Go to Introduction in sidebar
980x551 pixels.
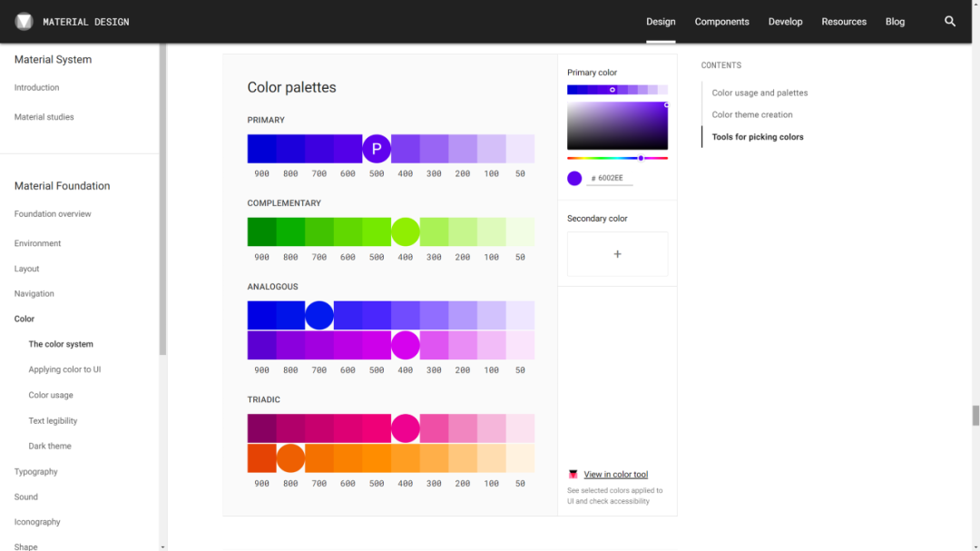point(37,87)
